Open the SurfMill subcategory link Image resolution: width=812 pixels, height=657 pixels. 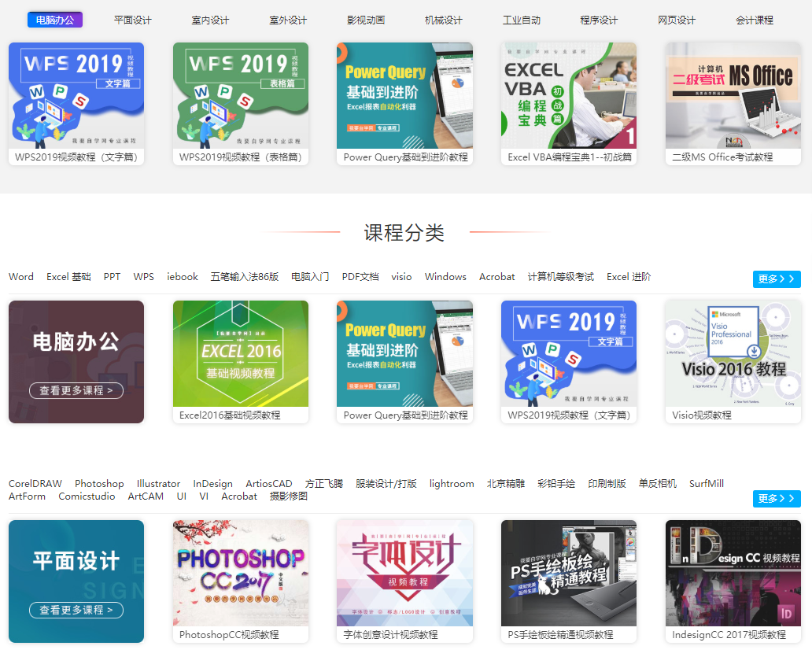tap(707, 484)
